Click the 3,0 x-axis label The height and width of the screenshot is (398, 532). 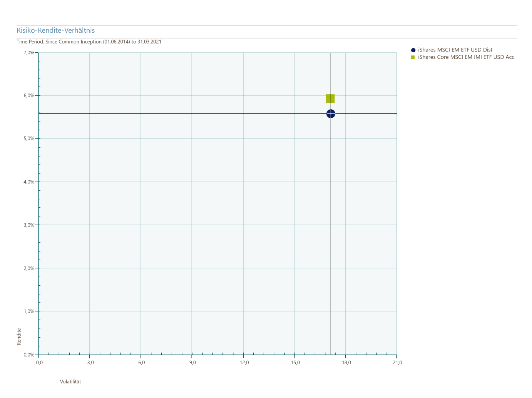click(x=90, y=363)
